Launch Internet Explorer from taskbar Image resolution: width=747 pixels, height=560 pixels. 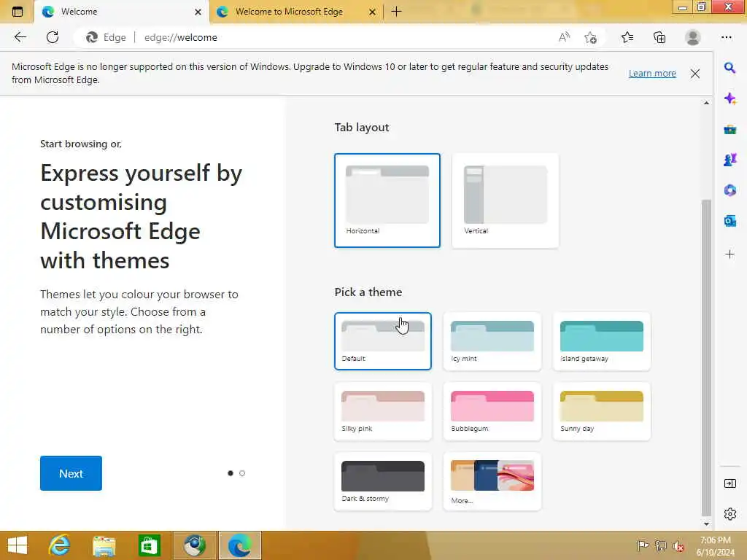point(59,545)
